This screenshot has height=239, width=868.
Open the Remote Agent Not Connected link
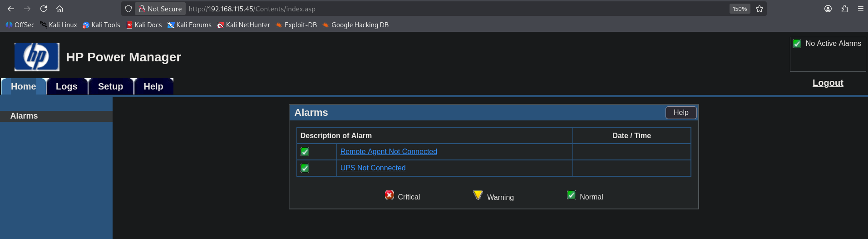(x=389, y=152)
